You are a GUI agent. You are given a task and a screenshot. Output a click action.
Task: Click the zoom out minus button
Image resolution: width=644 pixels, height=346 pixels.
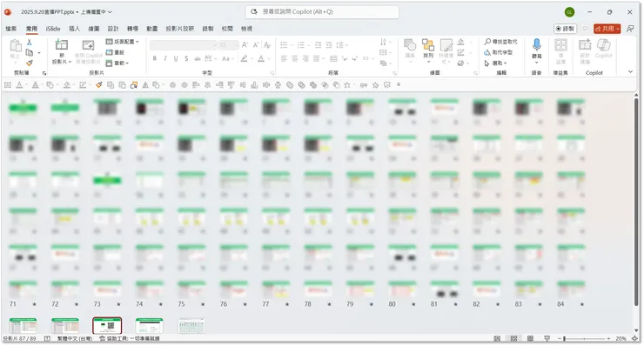[559, 339]
